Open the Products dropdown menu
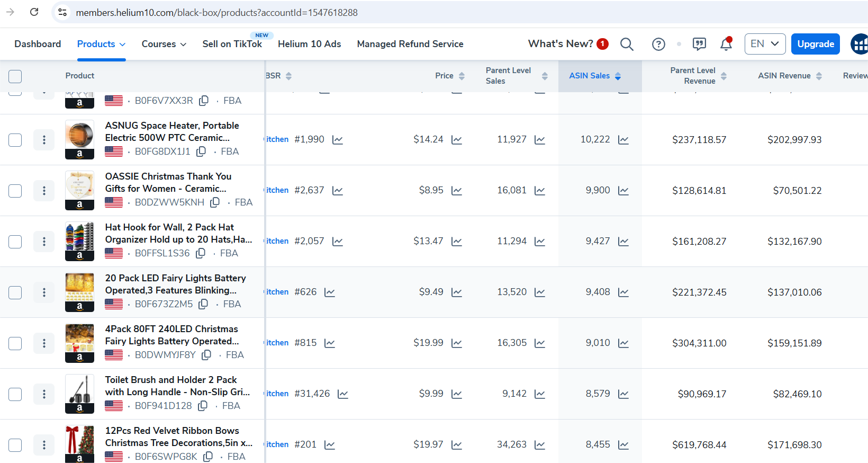 point(101,44)
